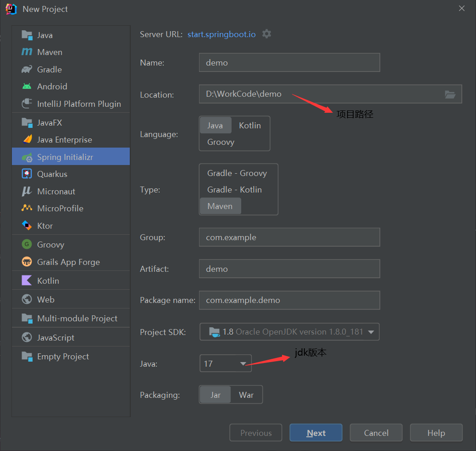Select Maven in the generators list
This screenshot has height=451, width=476.
click(71, 52)
